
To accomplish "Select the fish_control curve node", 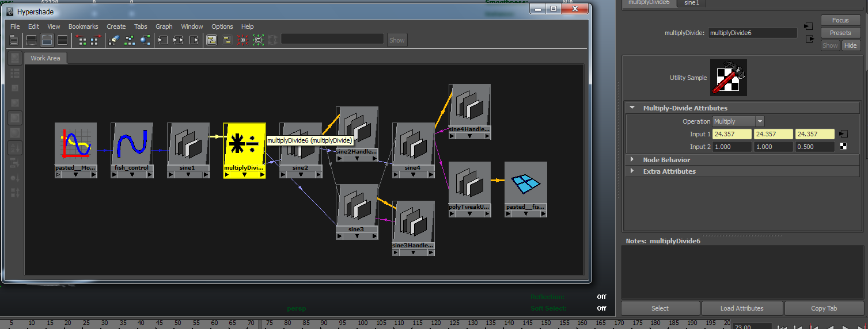I will (x=132, y=150).
